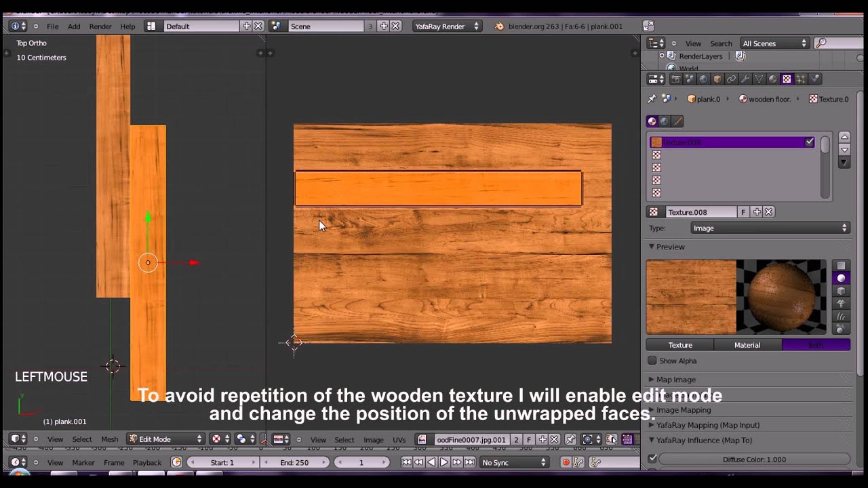Toggle the Diffuse Color influence checkbox
The width and height of the screenshot is (868, 488).
pyautogui.click(x=652, y=459)
